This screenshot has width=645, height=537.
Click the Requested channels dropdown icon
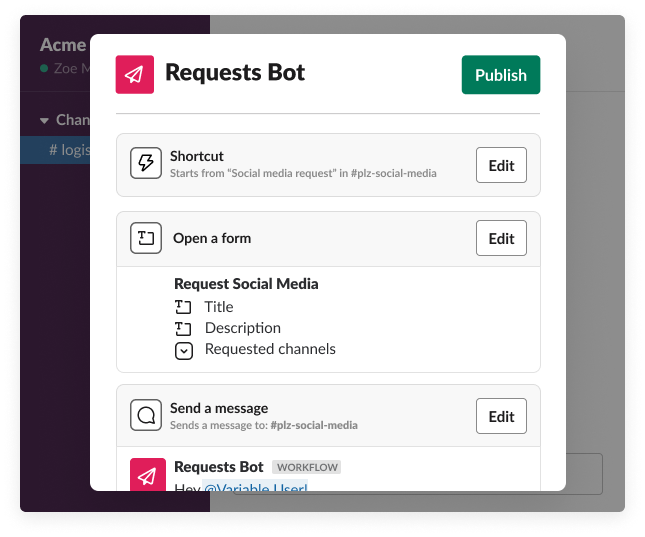pos(183,350)
